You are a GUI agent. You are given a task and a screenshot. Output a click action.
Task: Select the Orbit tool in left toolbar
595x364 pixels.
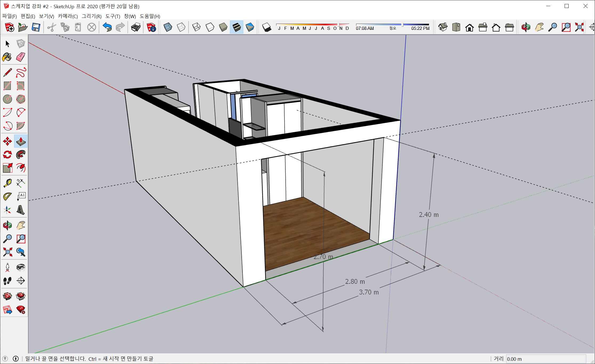point(7,225)
